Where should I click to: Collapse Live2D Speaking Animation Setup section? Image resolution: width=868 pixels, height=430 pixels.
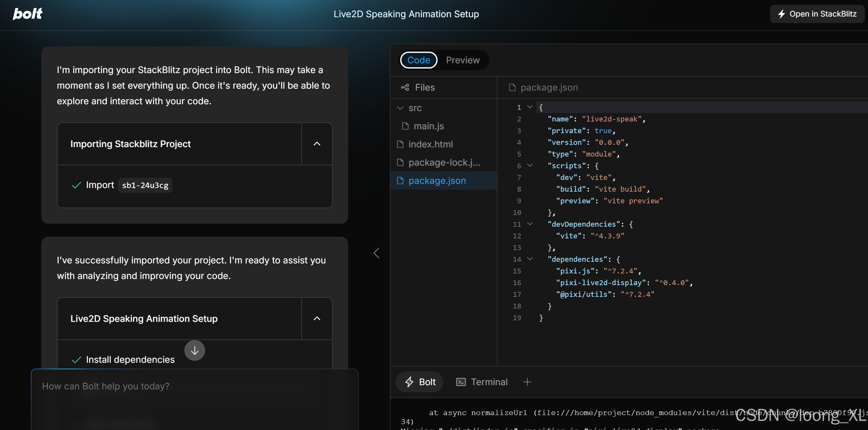[317, 319]
